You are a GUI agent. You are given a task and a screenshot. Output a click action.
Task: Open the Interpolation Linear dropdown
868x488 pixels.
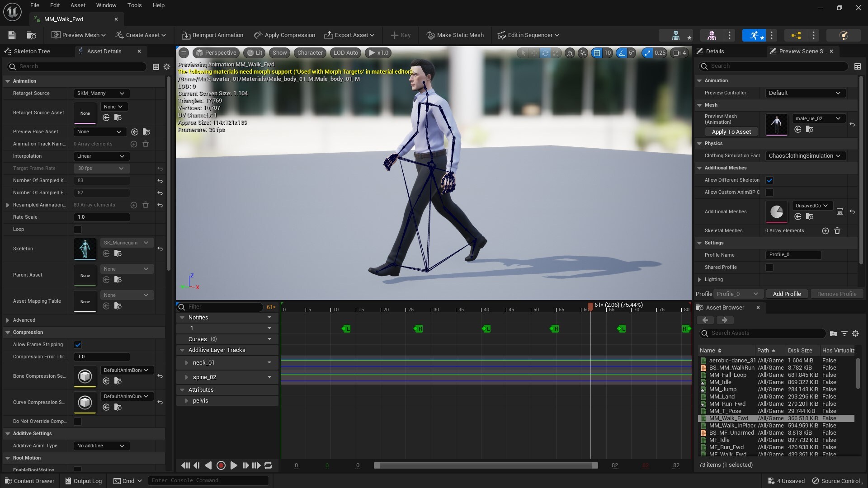point(101,156)
